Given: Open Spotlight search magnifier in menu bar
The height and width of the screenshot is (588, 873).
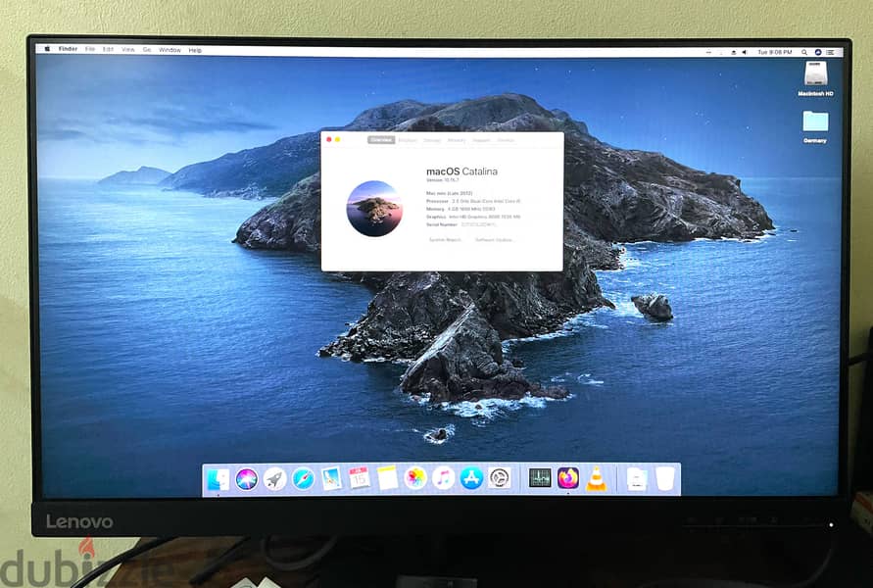Looking at the screenshot, I should point(804,52).
